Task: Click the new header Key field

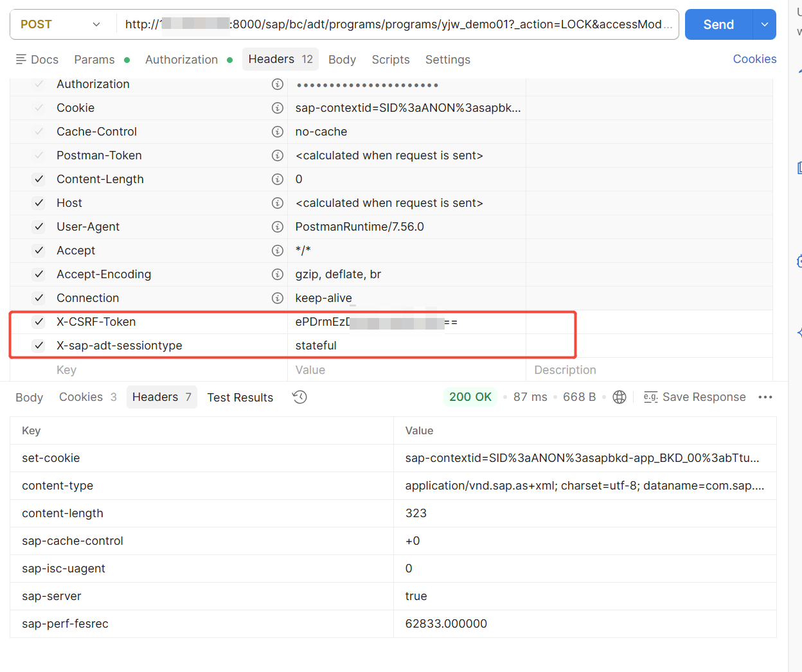Action: coord(170,370)
